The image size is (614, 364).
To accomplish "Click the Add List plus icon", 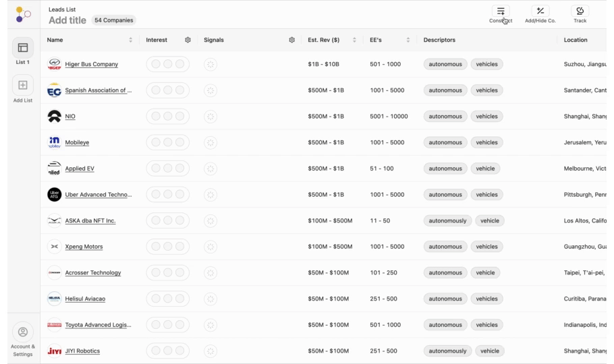I will 23,85.
